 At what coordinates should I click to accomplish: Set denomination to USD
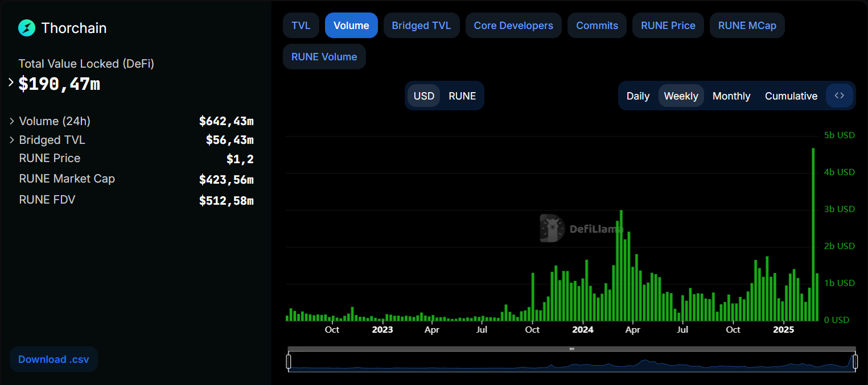(424, 96)
